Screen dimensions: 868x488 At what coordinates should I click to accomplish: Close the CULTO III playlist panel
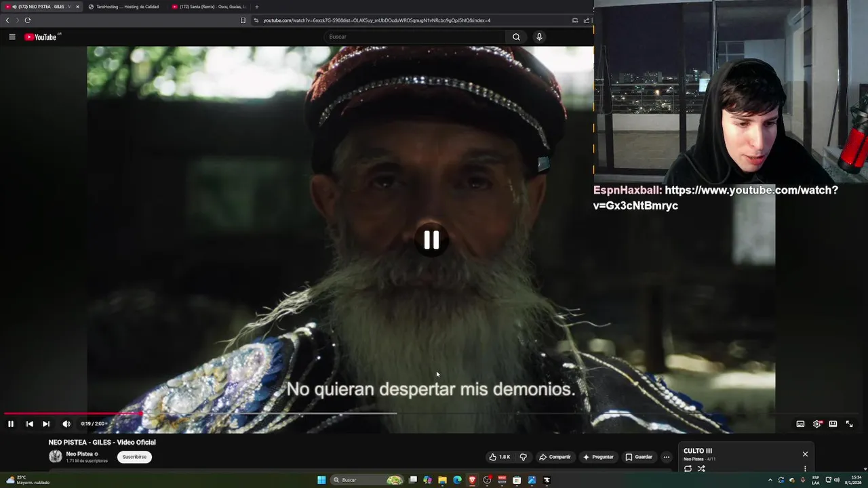click(x=805, y=454)
